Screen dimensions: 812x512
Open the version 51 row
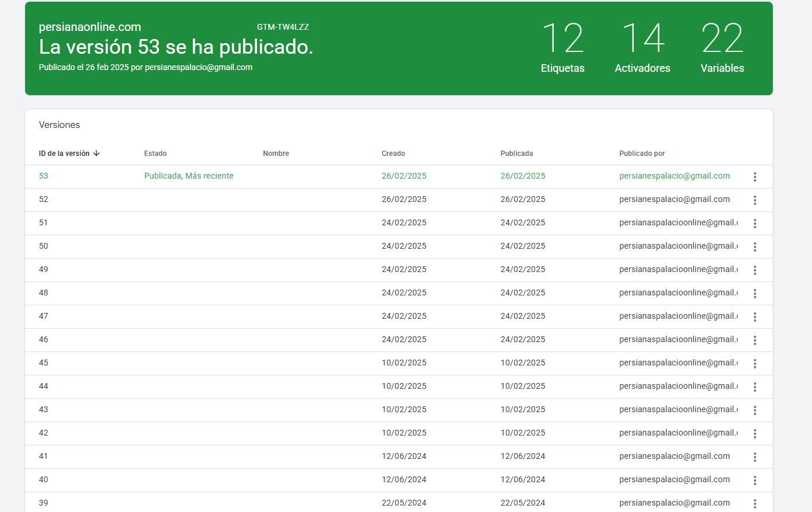398,223
